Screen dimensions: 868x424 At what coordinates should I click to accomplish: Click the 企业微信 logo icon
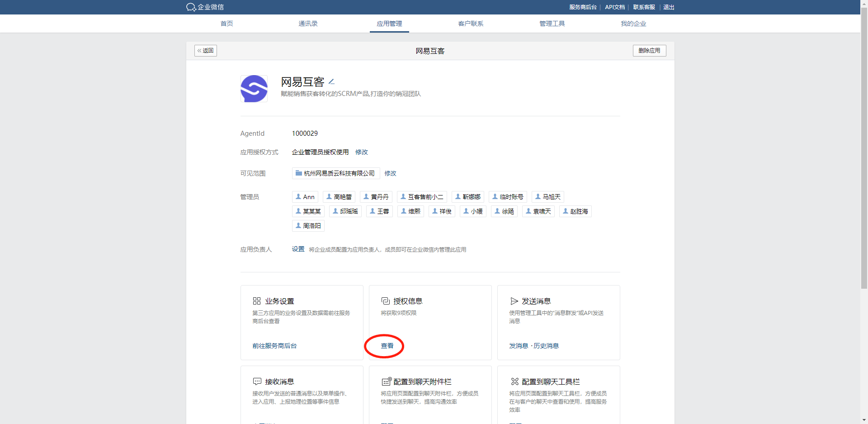191,7
